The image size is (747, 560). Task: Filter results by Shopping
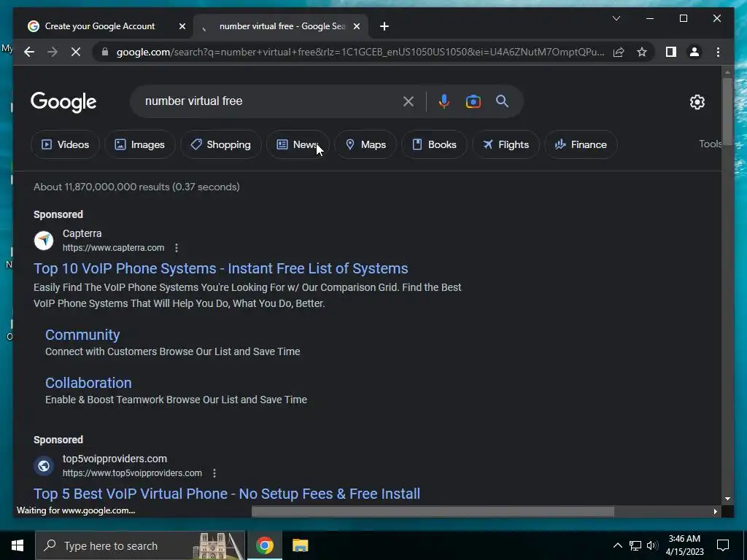pyautogui.click(x=220, y=144)
